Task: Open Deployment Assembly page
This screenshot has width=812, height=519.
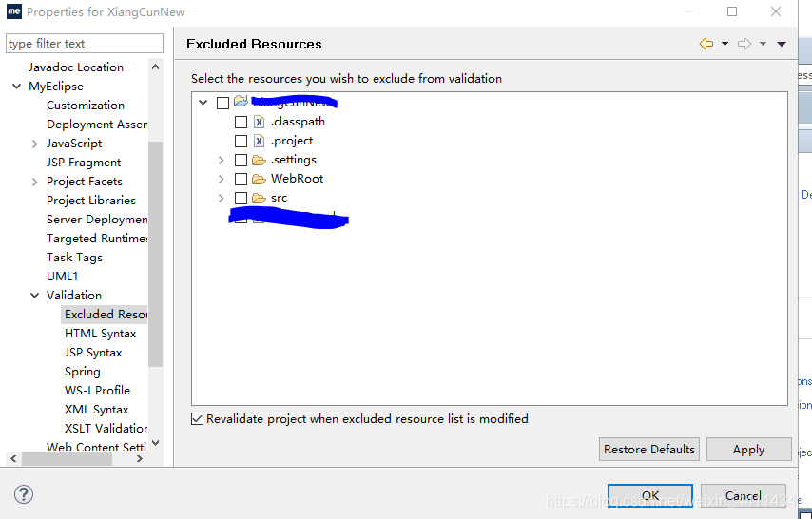Action: click(97, 125)
